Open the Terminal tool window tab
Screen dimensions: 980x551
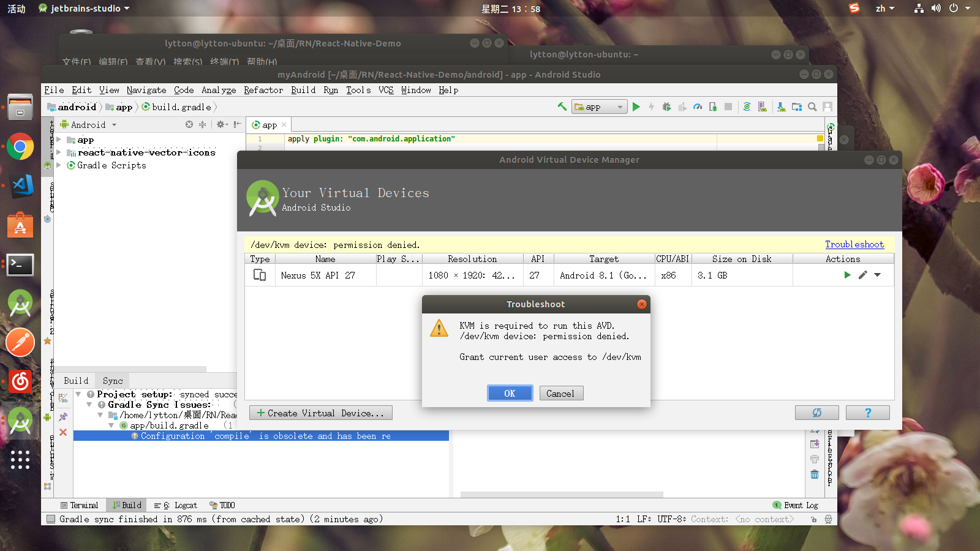(x=80, y=505)
